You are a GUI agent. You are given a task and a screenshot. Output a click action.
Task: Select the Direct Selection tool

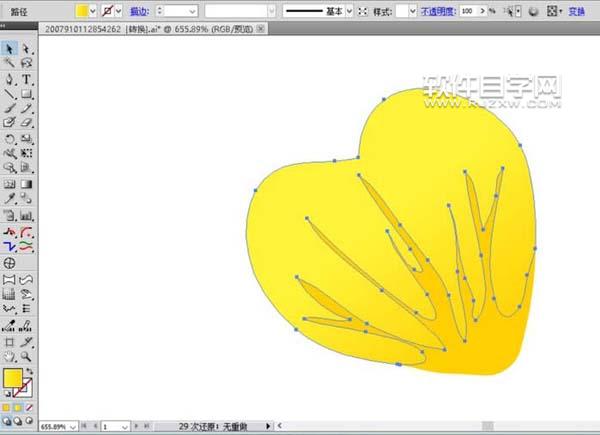25,48
